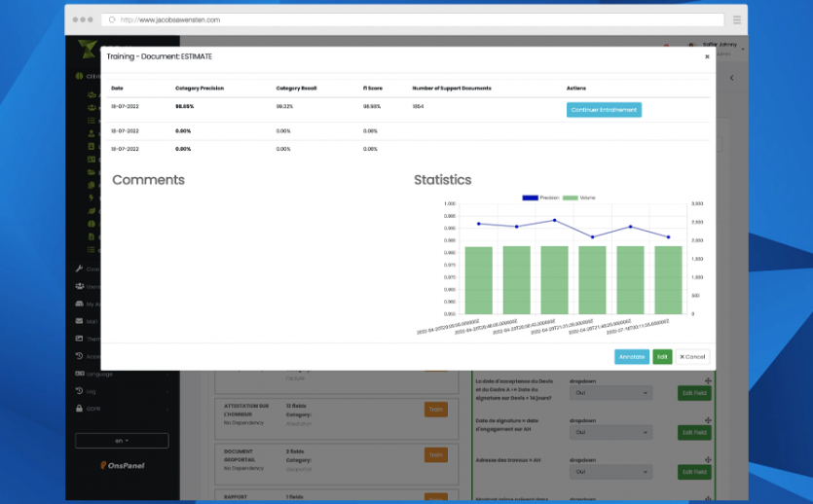Viewport: 813px width, 504px height.
Task: Open the Language sidebar menu item
Action: click(x=123, y=374)
